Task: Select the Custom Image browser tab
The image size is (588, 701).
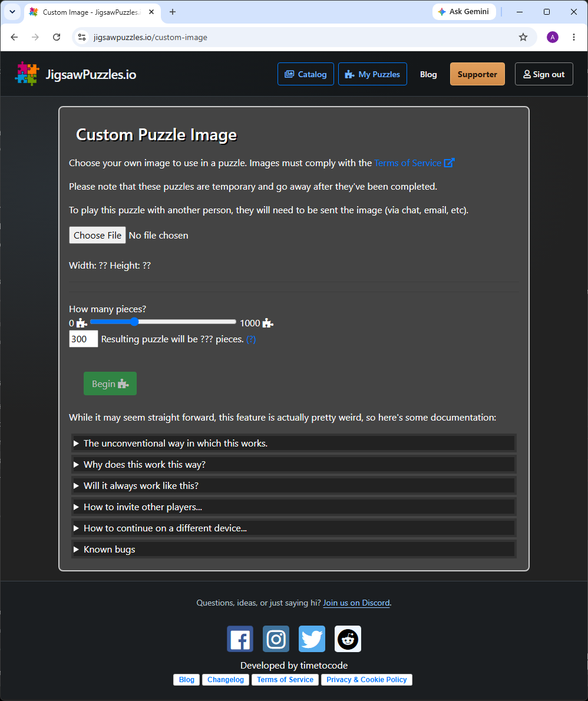Action: click(92, 12)
